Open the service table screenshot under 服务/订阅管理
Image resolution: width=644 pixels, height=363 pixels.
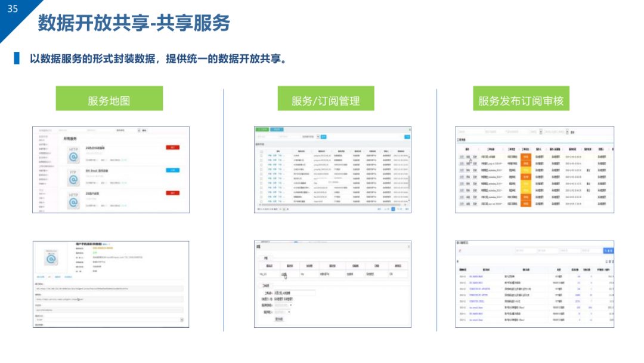[333, 170]
